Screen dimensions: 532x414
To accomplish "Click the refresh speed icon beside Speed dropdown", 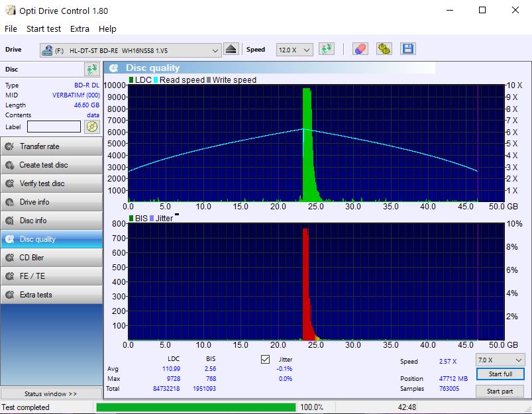I will coord(326,50).
